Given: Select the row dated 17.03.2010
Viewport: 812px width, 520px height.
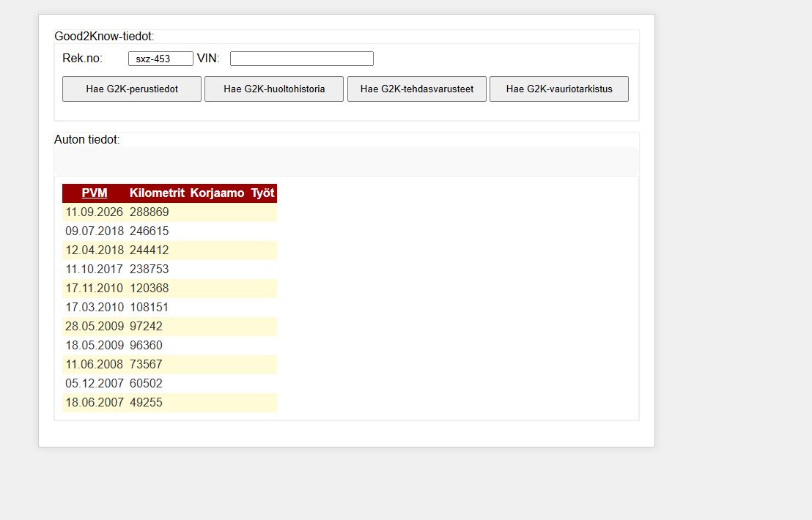Looking at the screenshot, I should click(x=169, y=308).
